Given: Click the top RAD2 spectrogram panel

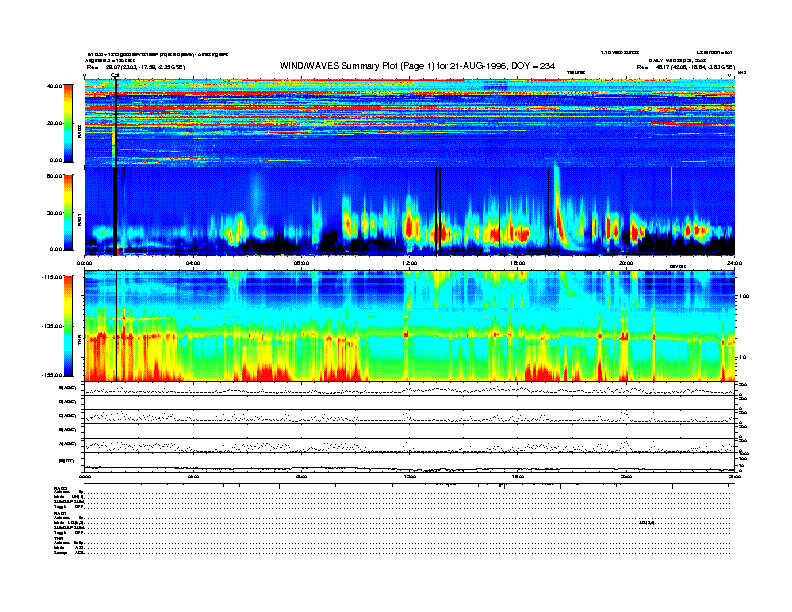Looking at the screenshot, I should tap(410, 122).
